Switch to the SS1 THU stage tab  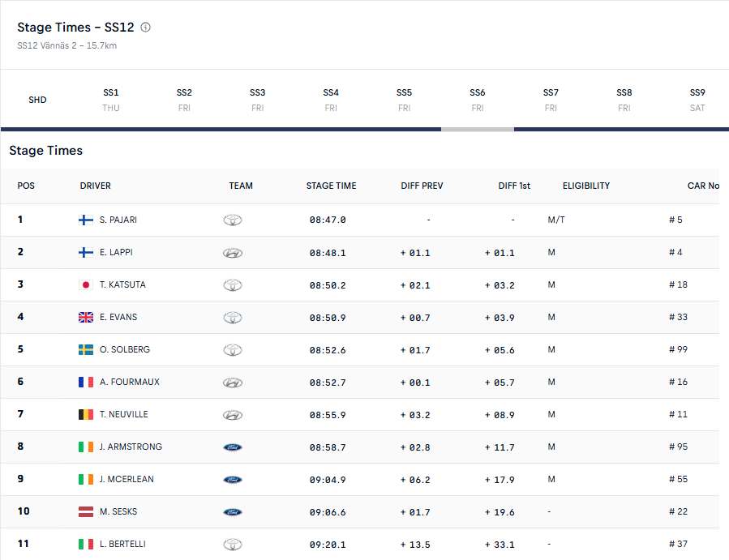(111, 100)
